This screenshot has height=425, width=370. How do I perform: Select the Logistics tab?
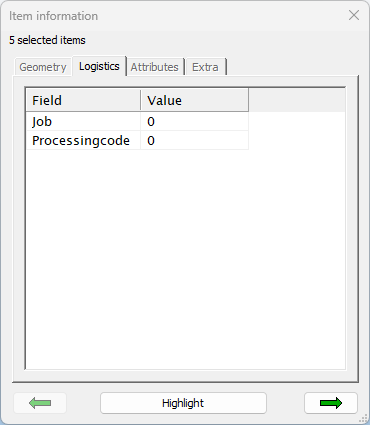[x=99, y=66]
